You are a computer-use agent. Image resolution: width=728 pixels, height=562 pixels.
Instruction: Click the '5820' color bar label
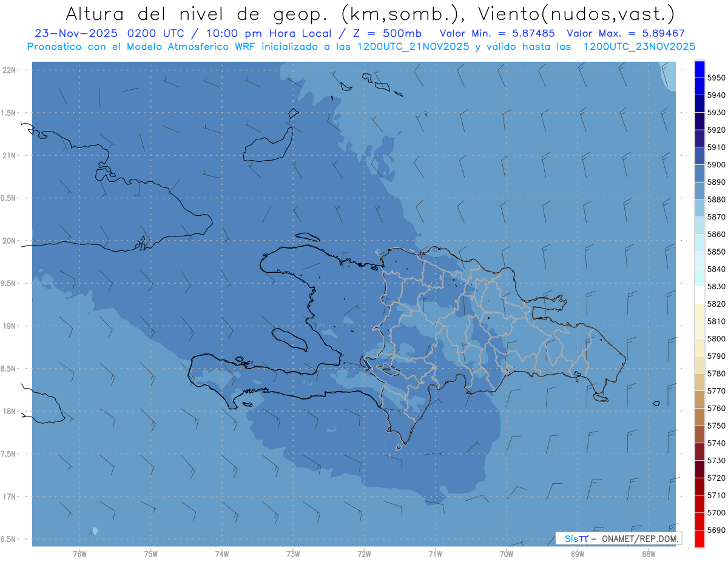click(716, 304)
